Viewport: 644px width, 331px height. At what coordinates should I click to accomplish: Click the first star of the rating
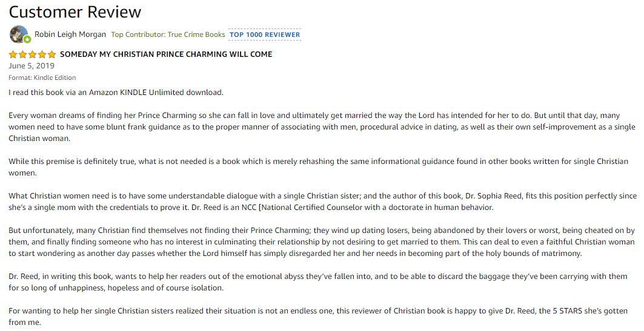coord(13,54)
